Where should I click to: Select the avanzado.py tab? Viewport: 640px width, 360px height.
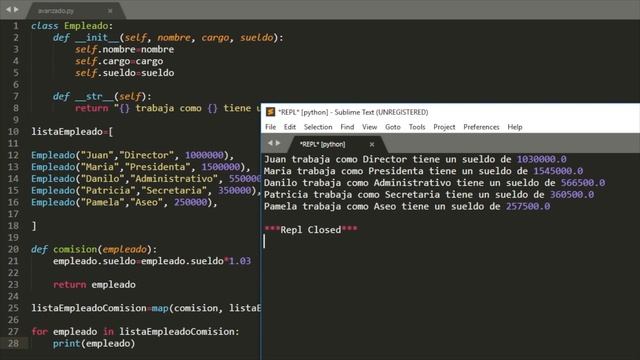[x=56, y=11]
